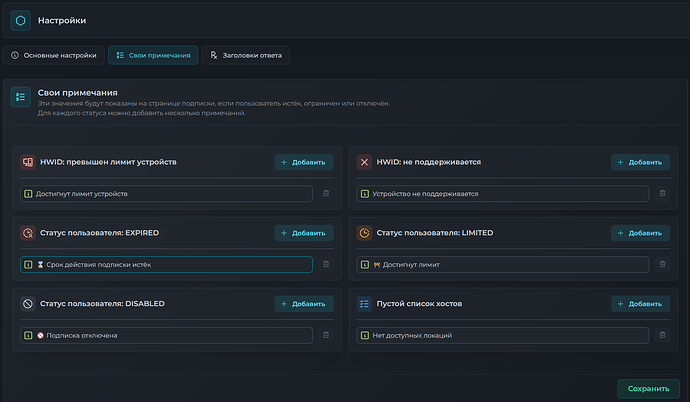The width and height of the screenshot is (690, 402).
Task: Focus the Нет доступных локаций input field
Action: coord(503,336)
